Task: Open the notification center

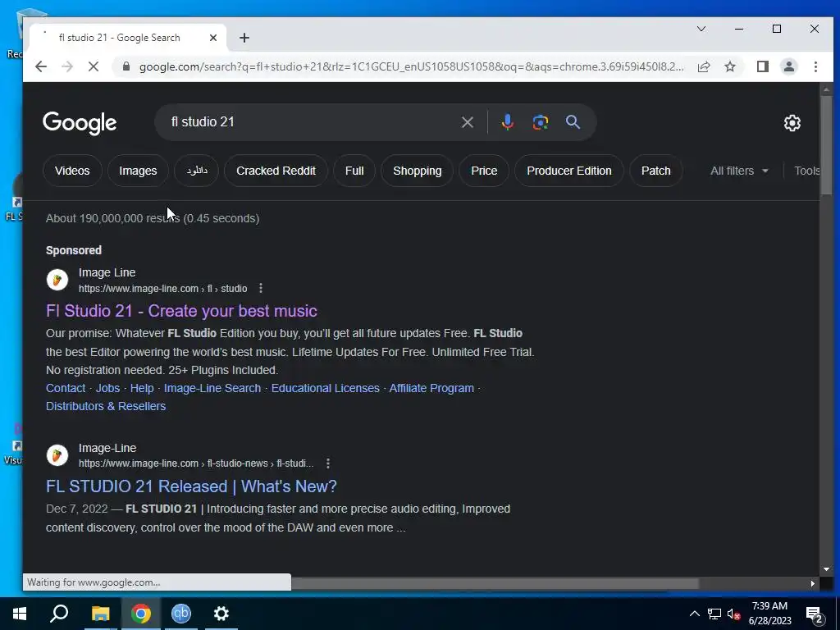Action: tap(815, 615)
